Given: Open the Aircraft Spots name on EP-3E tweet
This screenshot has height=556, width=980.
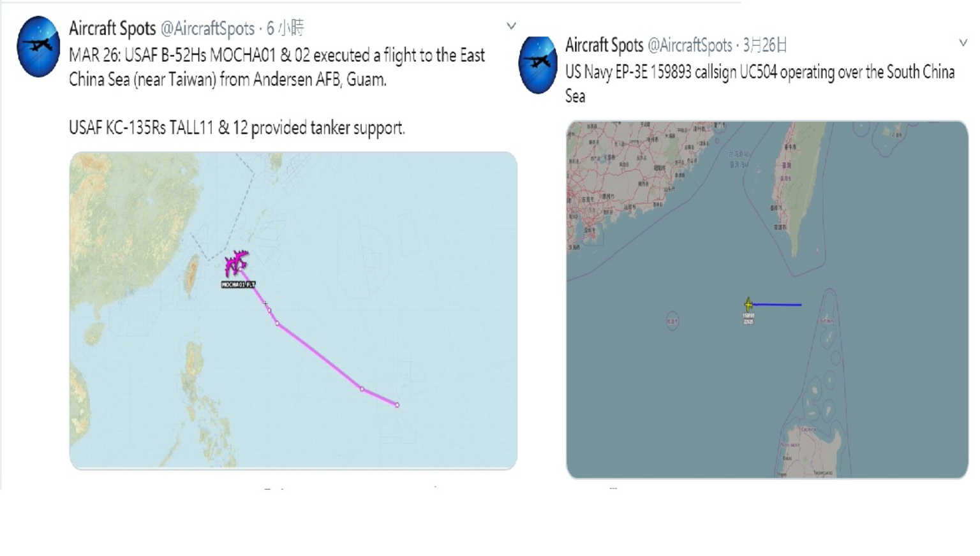Looking at the screenshot, I should point(604,45).
